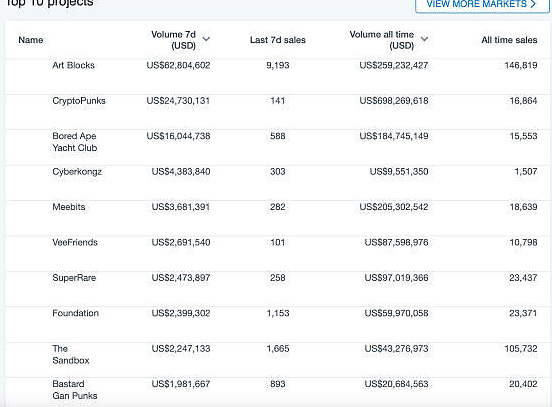Click The Sandbox 1,665 sales value
Image resolution: width=552 pixels, height=407 pixels.
(x=278, y=349)
